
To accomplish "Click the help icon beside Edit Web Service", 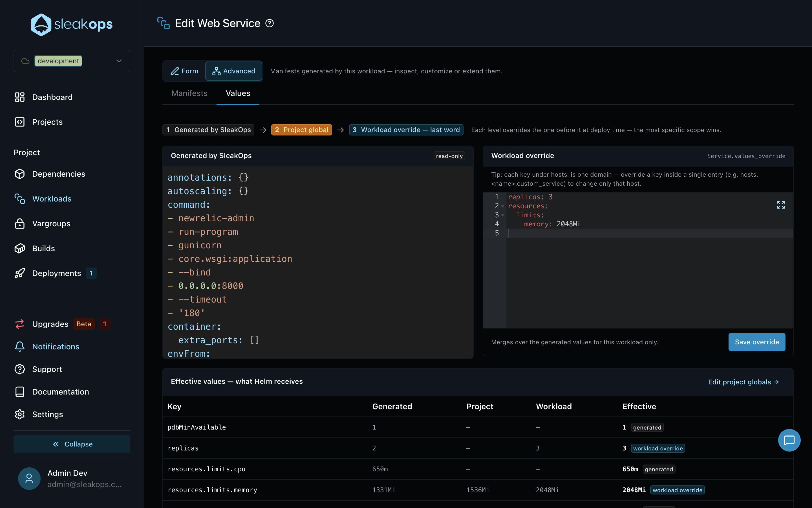I will tap(270, 23).
